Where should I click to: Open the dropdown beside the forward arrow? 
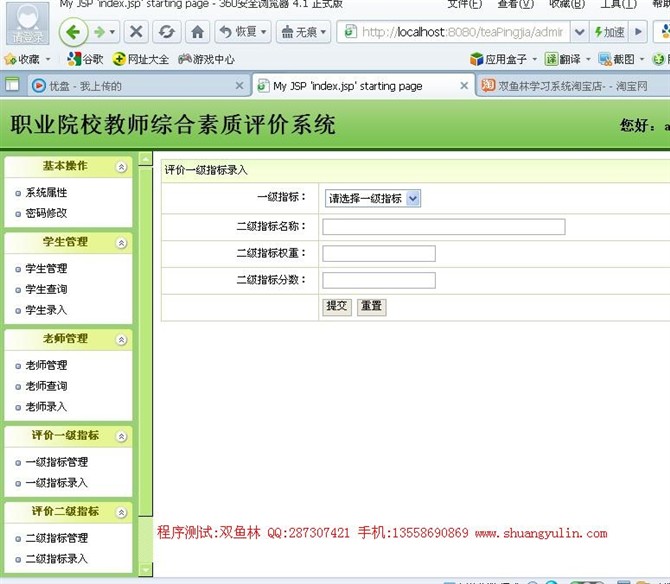112,32
